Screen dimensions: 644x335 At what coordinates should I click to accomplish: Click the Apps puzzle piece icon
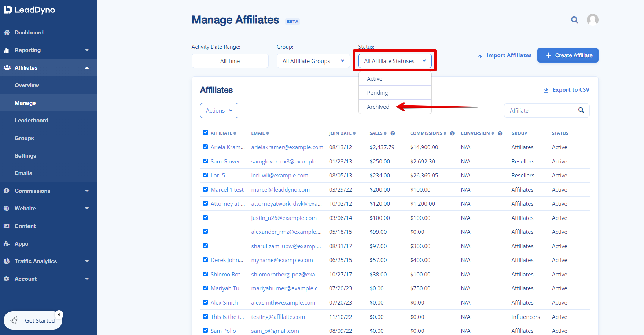click(x=7, y=244)
